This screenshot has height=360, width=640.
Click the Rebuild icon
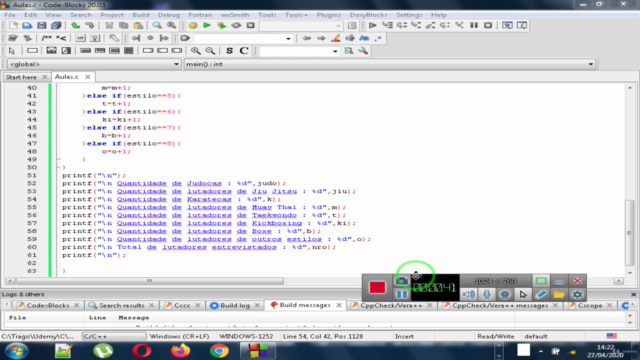236,25
